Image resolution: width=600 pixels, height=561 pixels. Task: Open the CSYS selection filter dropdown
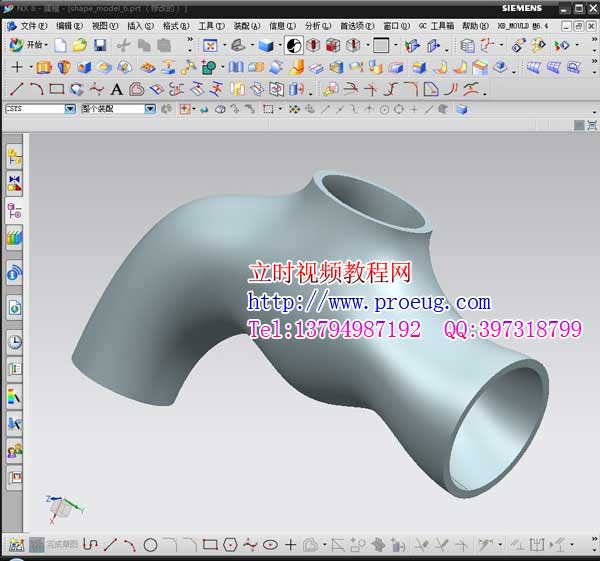[70, 109]
